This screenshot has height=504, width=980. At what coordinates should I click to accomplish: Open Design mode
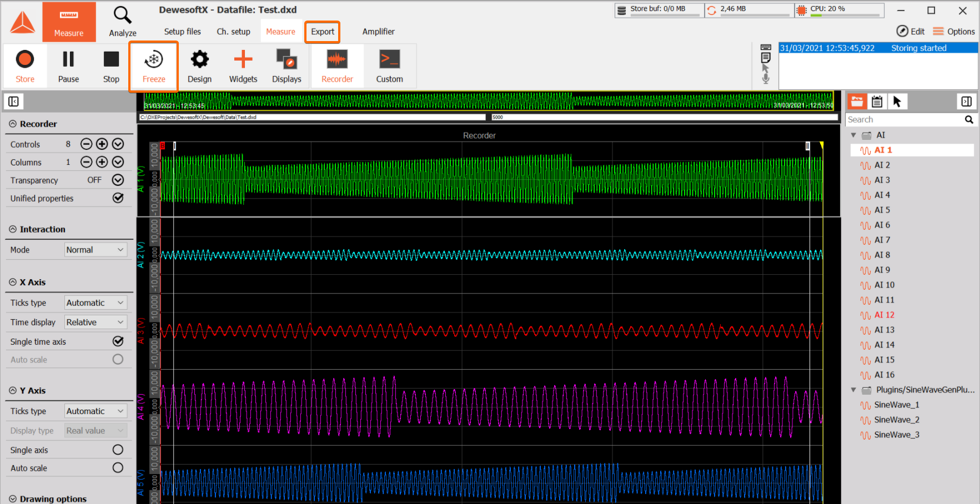pos(199,66)
